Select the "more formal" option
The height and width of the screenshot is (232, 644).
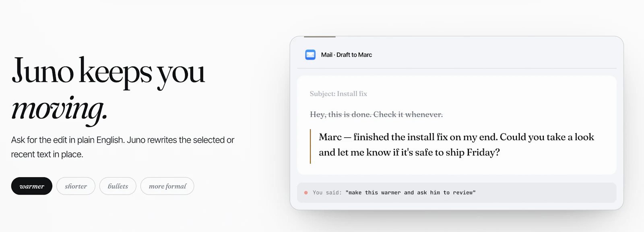[x=167, y=186]
